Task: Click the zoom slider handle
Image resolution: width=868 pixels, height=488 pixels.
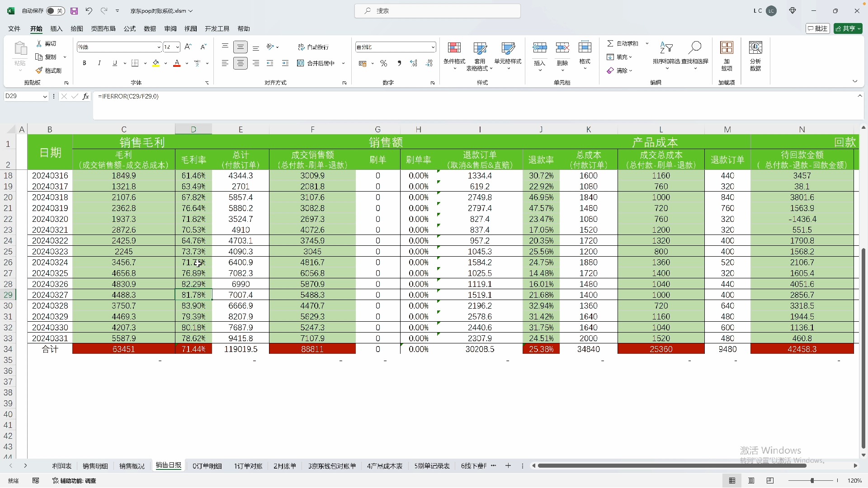Action: pyautogui.click(x=812, y=481)
